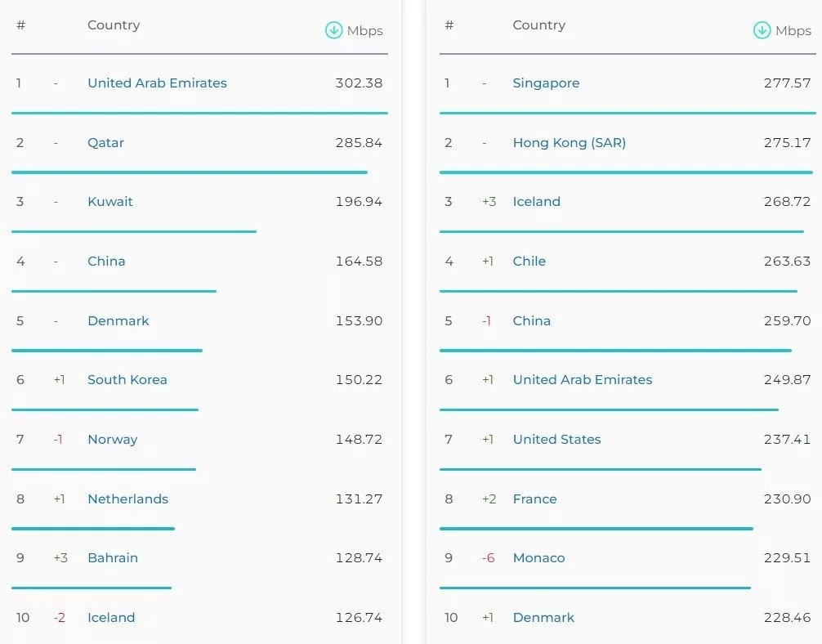This screenshot has height=644, width=822.
Task: Open the Bahrain country link
Action: pos(113,558)
